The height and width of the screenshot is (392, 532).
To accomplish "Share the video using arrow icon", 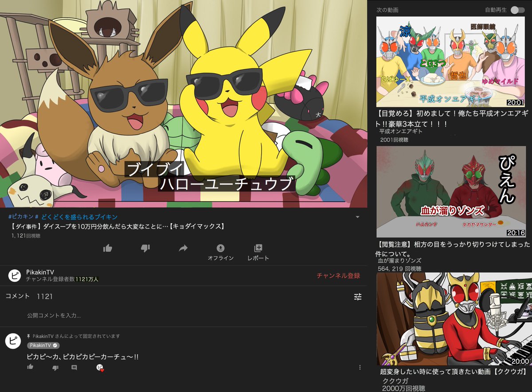I will (x=183, y=248).
